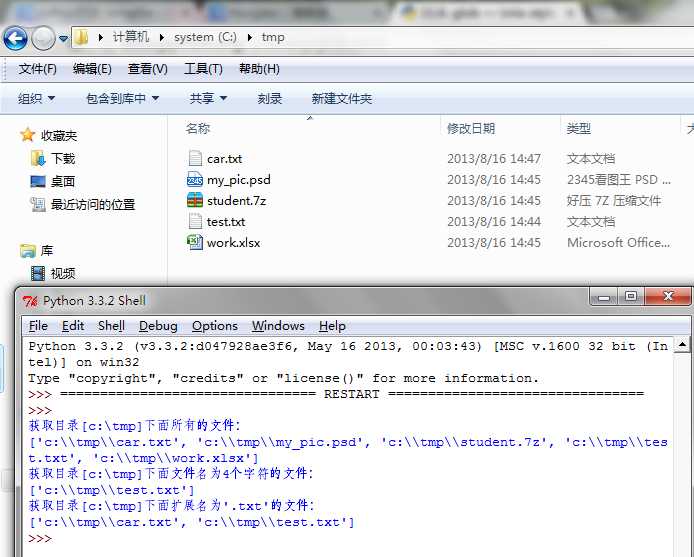Open the 包含到库中 dropdown
The height and width of the screenshot is (557, 694).
[x=123, y=98]
